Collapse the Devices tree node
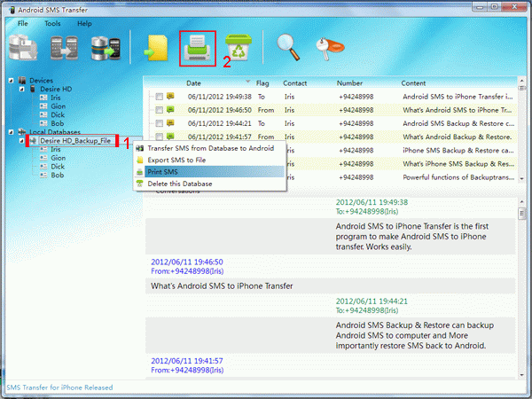The width and height of the screenshot is (532, 399). coord(11,81)
